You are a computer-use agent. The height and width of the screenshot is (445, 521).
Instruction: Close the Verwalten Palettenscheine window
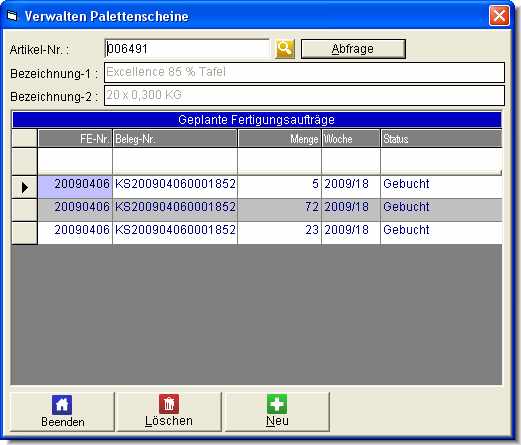tap(499, 16)
